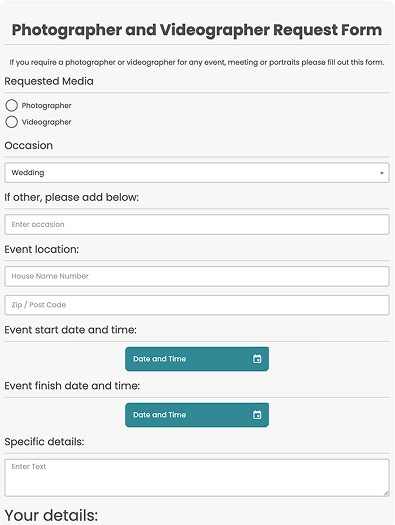Select the Videographer radio button
The image size is (395, 525).
(11, 122)
